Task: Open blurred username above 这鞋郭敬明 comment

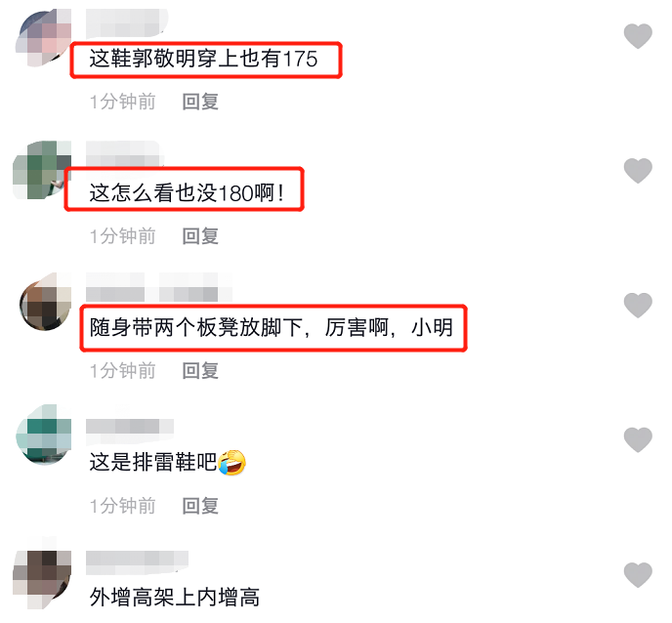Action: pos(127,22)
